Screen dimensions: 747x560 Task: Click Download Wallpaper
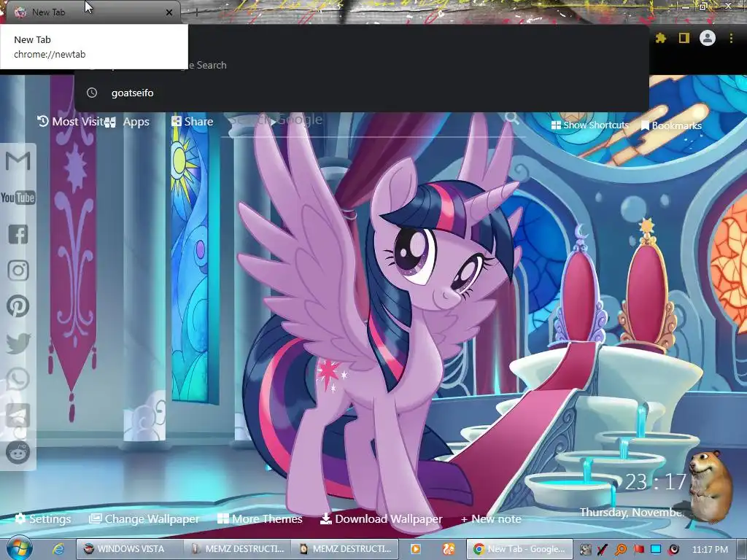(x=381, y=518)
